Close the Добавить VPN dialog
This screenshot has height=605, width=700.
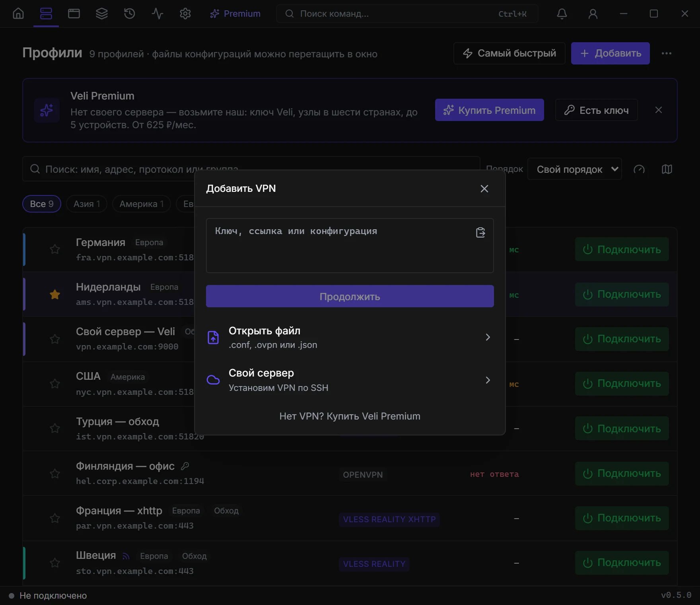pyautogui.click(x=484, y=189)
